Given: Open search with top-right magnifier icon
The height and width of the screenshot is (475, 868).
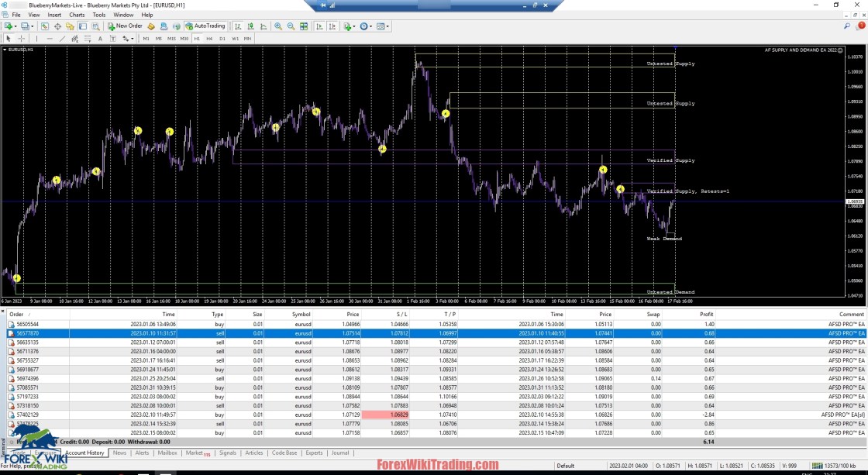Looking at the screenshot, I should tap(847, 26).
